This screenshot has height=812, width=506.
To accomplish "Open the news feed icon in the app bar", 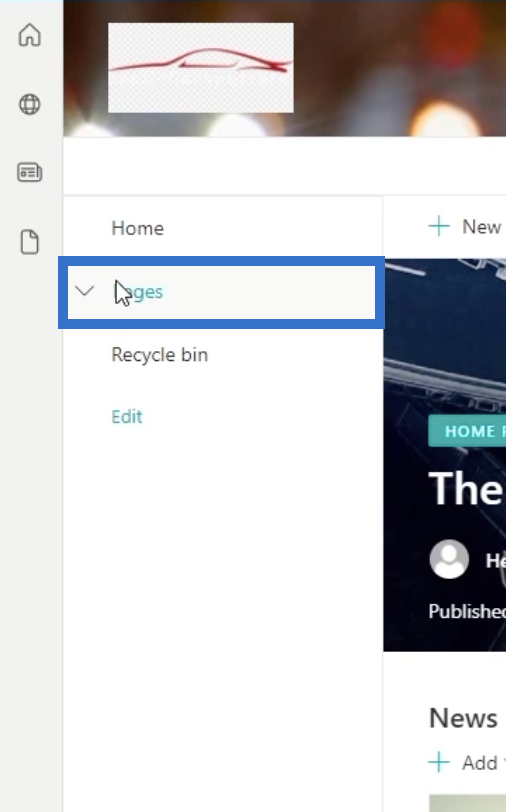I will (30, 172).
